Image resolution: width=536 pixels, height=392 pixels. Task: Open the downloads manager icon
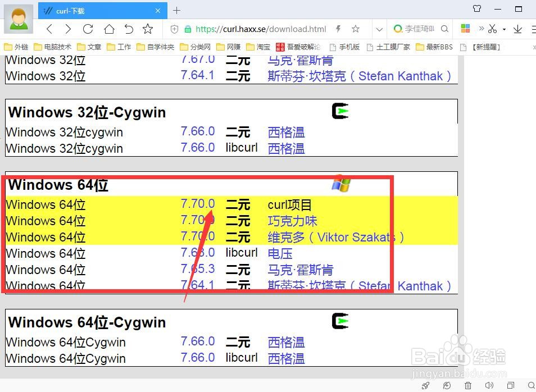tap(517, 29)
